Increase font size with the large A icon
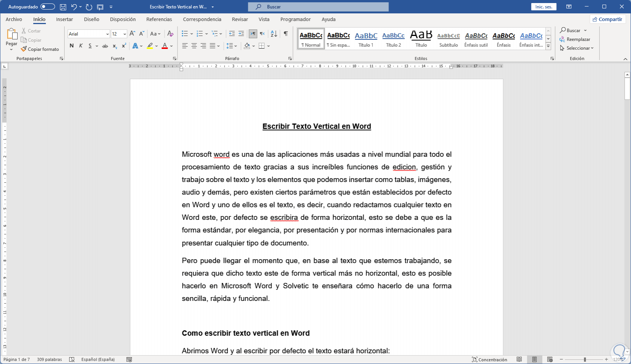This screenshot has height=364, width=631. (x=132, y=34)
